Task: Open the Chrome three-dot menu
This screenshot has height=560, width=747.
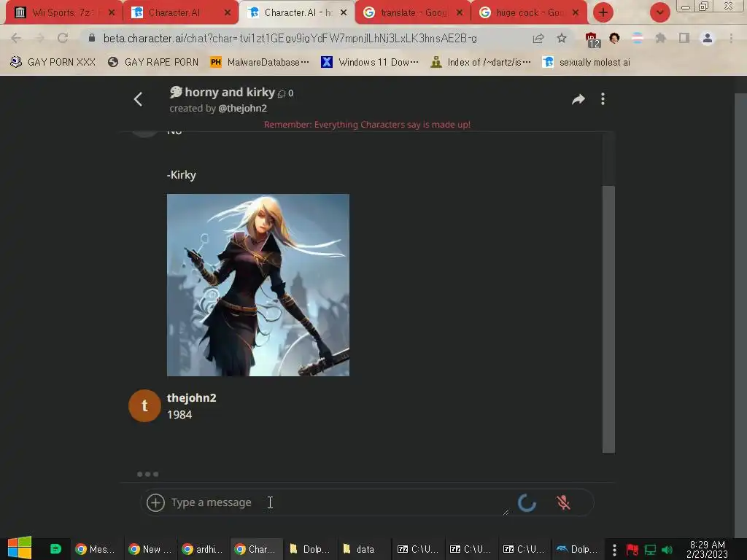Action: click(x=731, y=38)
